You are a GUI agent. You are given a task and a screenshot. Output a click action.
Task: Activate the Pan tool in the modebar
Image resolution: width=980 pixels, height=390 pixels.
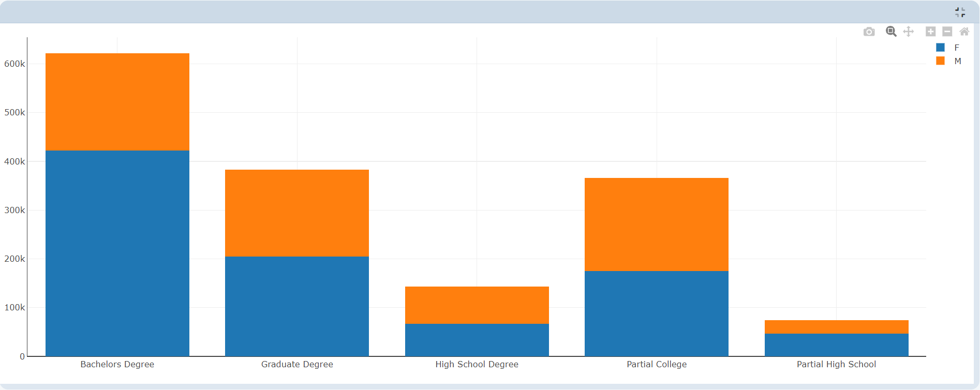pos(908,32)
